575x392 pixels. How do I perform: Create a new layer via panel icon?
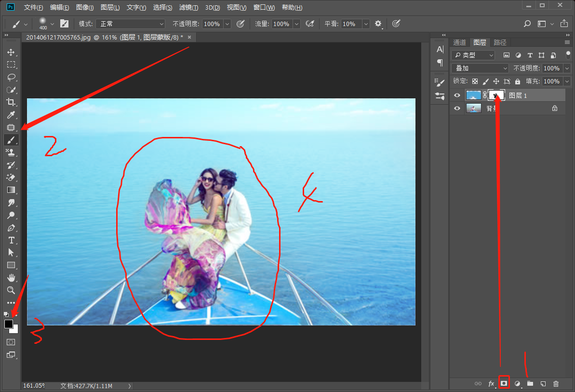pyautogui.click(x=543, y=383)
